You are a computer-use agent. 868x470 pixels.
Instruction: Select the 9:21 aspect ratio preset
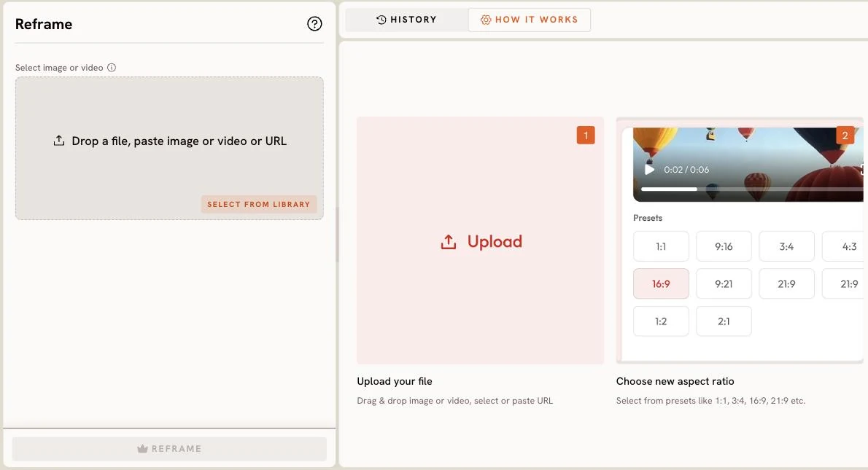724,283
